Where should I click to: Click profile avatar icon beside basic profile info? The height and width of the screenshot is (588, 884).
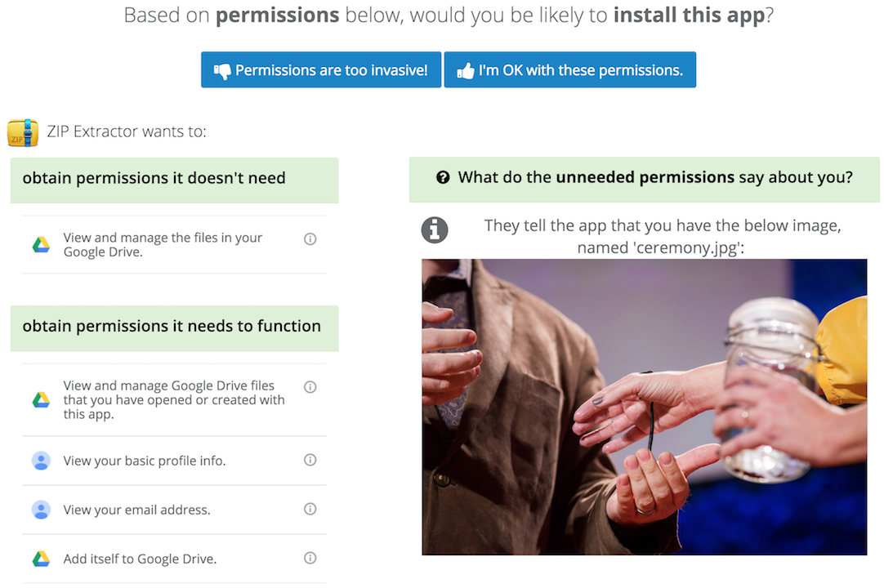(41, 461)
